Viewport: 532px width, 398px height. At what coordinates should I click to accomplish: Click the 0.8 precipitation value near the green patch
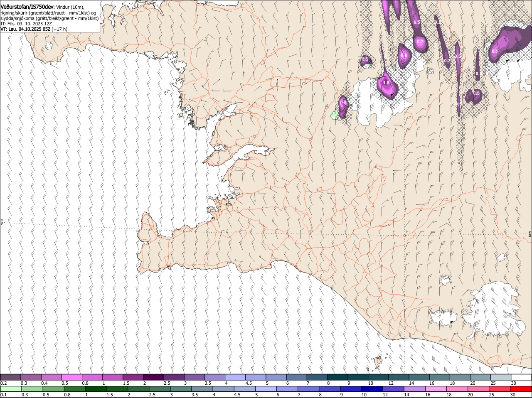pyautogui.click(x=343, y=103)
